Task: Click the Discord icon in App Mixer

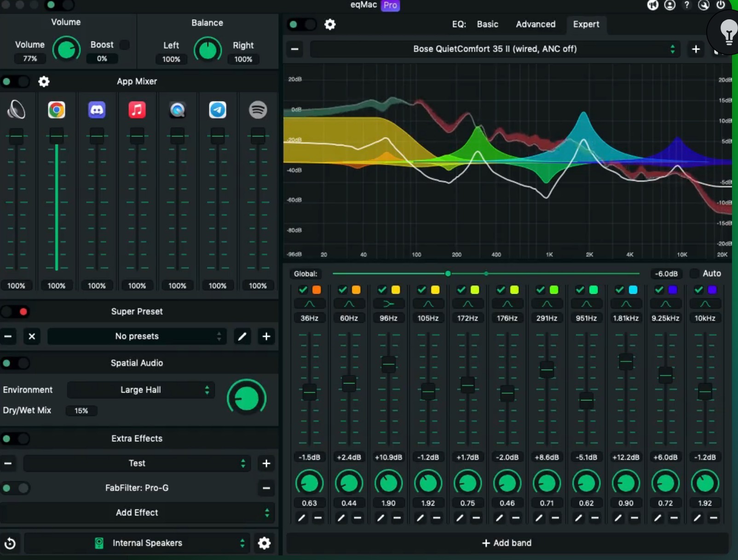Action: coord(97,110)
